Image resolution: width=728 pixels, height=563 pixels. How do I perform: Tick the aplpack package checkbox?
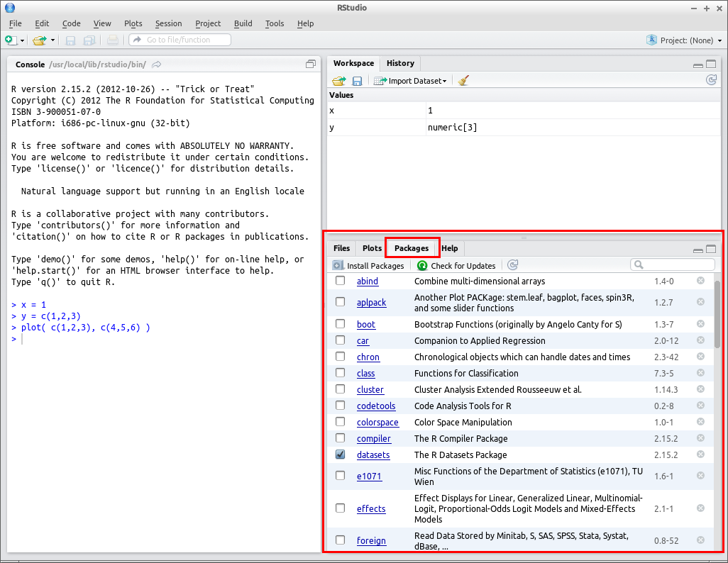[341, 301]
